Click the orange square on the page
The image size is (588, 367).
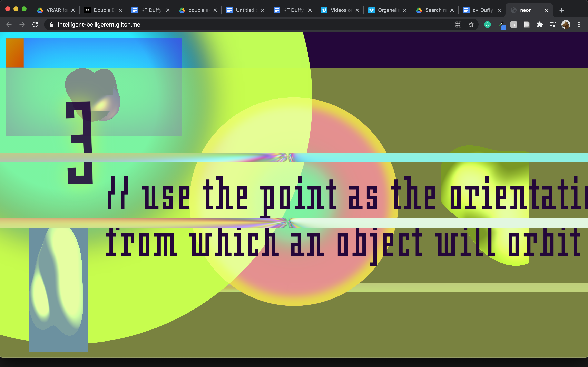15,53
